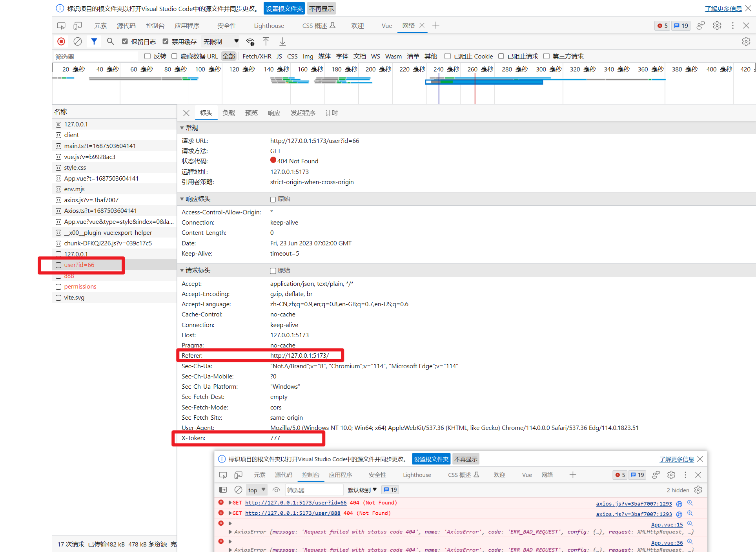
Task: Open the Lighthouse tab in top toolbar
Action: [x=269, y=26]
